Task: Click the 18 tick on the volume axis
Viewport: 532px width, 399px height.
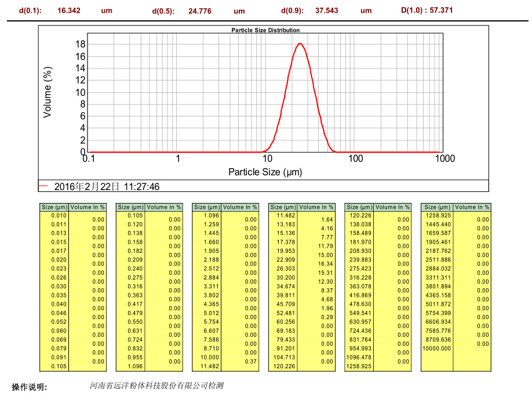Action: pyautogui.click(x=81, y=45)
